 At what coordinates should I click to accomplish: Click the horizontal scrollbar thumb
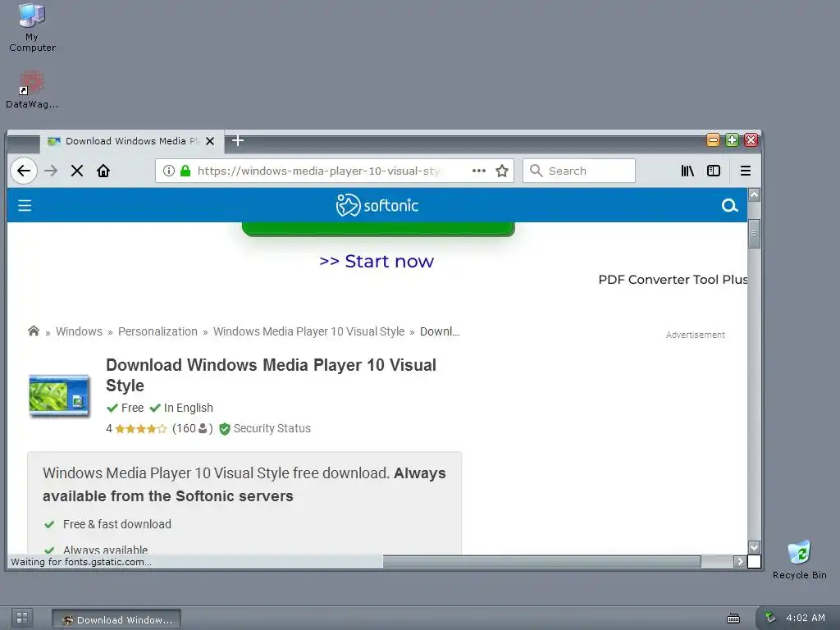pos(541,561)
